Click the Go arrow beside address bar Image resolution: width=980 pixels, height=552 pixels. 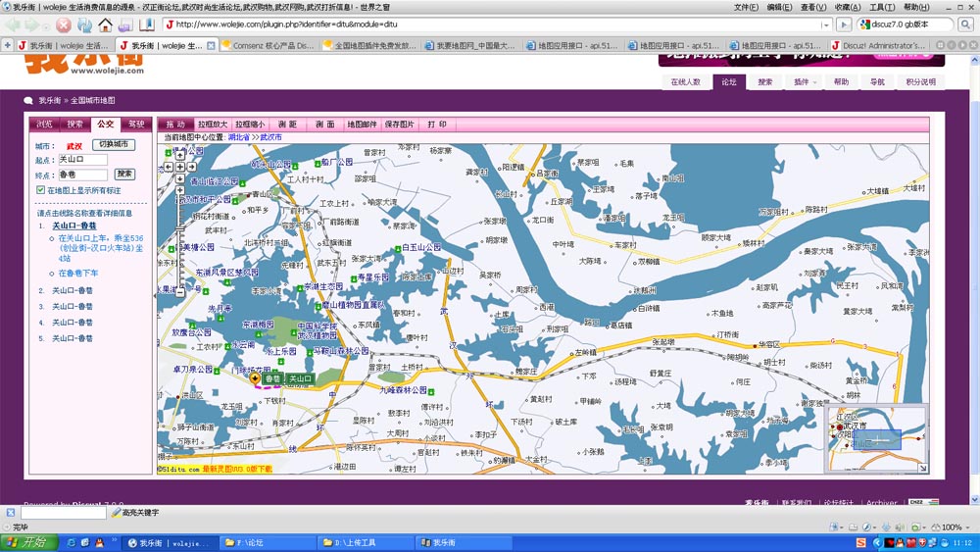click(844, 25)
